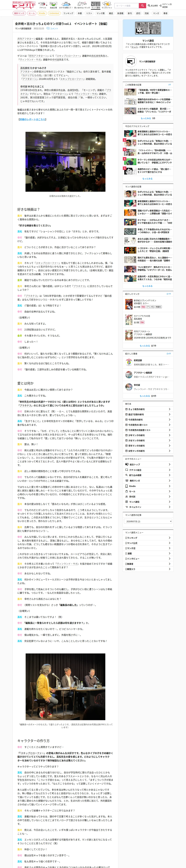Screen dimensions: 186x868
Task: Click もっとみる 全7件 under 紹介したマンガ
Action: pos(148,346)
